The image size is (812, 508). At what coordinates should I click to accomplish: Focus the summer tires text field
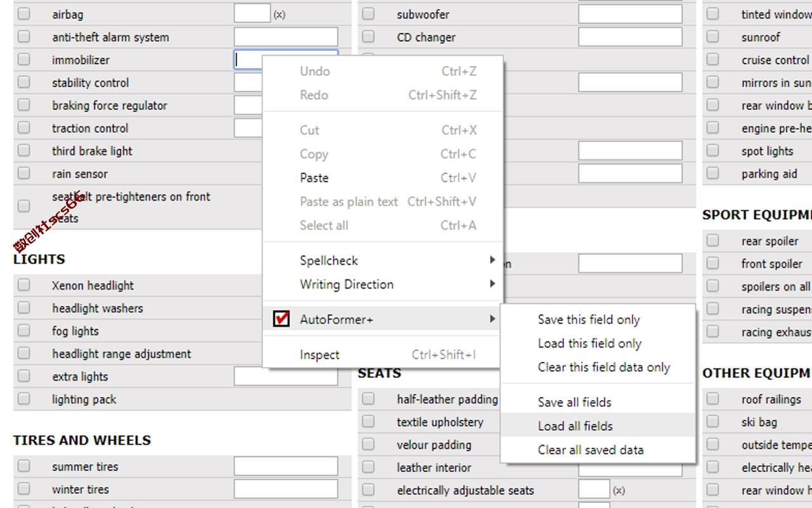(286, 467)
